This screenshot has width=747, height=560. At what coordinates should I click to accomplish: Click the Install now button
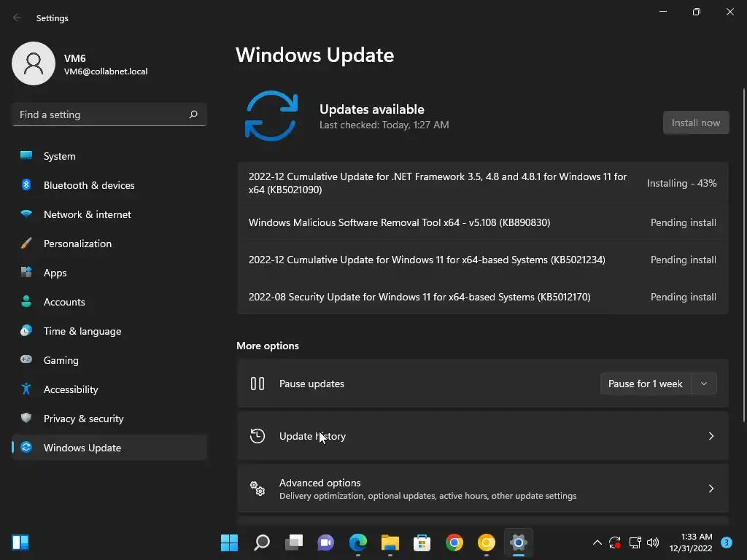695,122
